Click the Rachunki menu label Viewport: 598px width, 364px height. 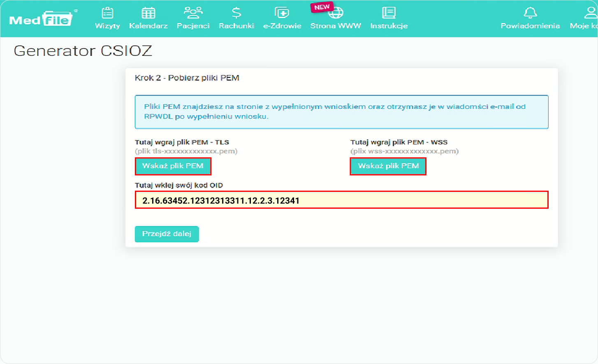click(236, 26)
